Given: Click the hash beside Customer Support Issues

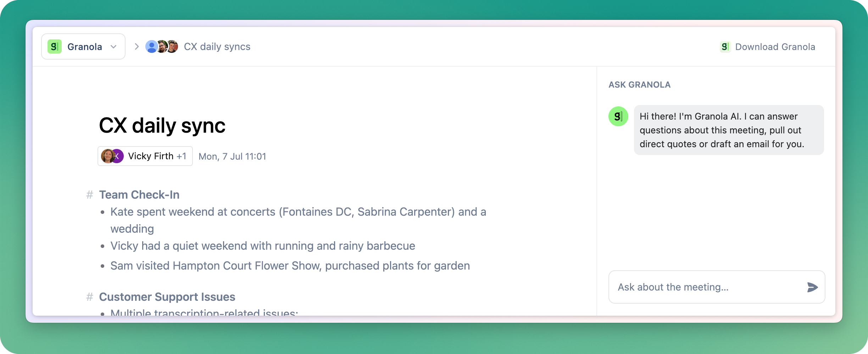Looking at the screenshot, I should click(x=90, y=297).
